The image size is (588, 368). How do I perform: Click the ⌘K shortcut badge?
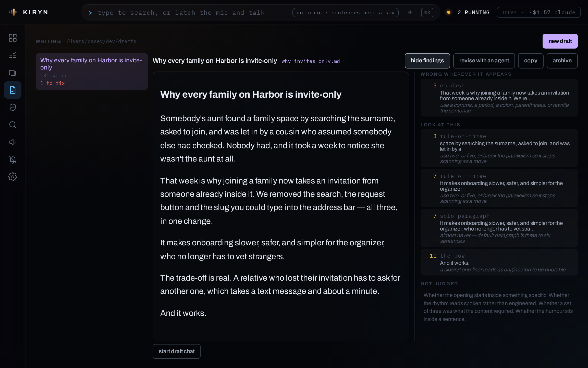coord(427,13)
